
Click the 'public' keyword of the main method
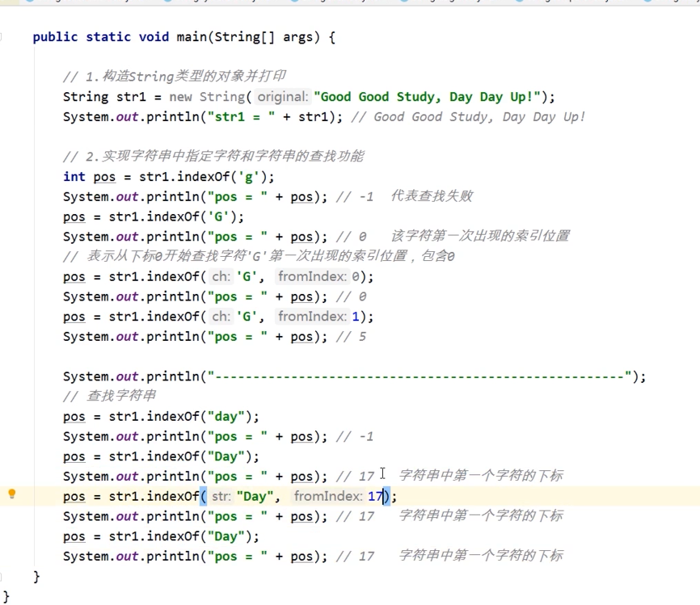click(55, 36)
